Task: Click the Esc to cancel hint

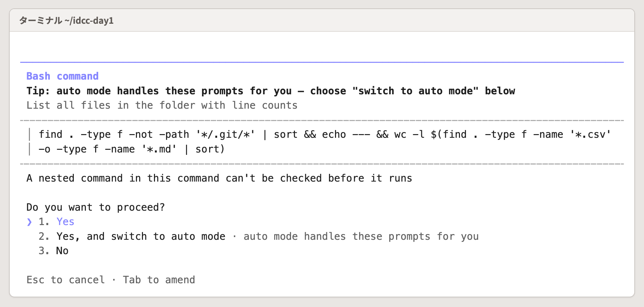Action: coord(65,280)
